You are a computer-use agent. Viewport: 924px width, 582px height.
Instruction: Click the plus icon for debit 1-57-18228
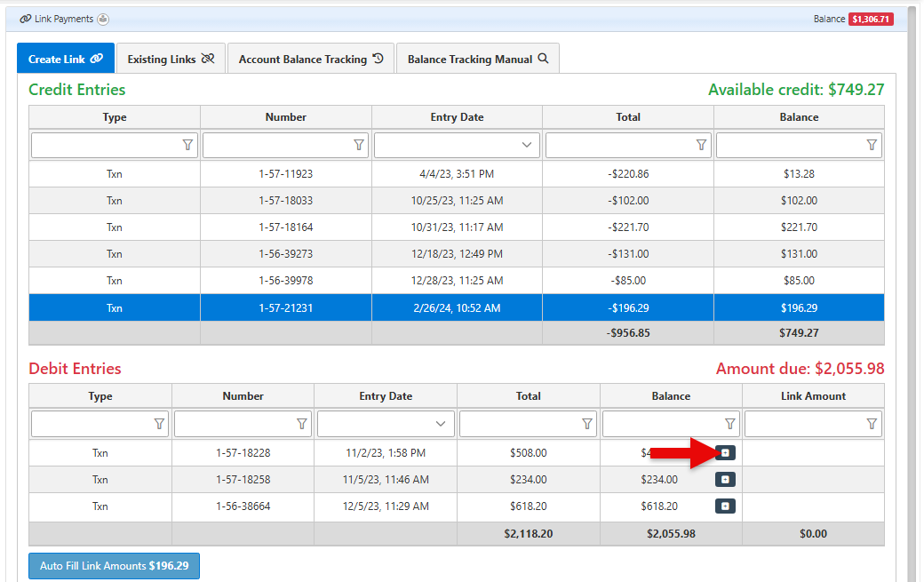point(725,453)
